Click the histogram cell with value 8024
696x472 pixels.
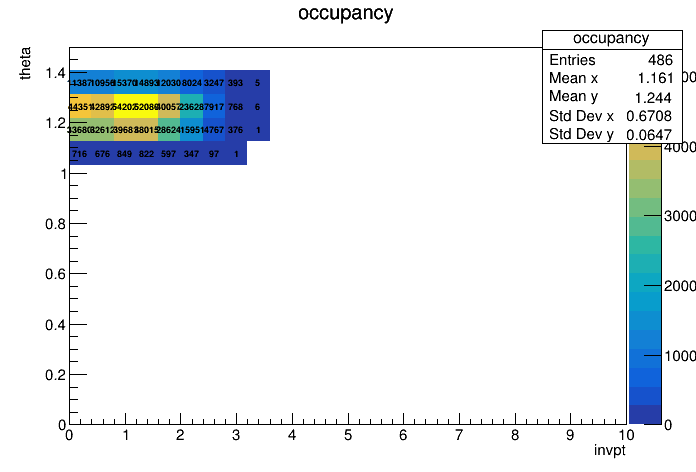pyautogui.click(x=192, y=82)
